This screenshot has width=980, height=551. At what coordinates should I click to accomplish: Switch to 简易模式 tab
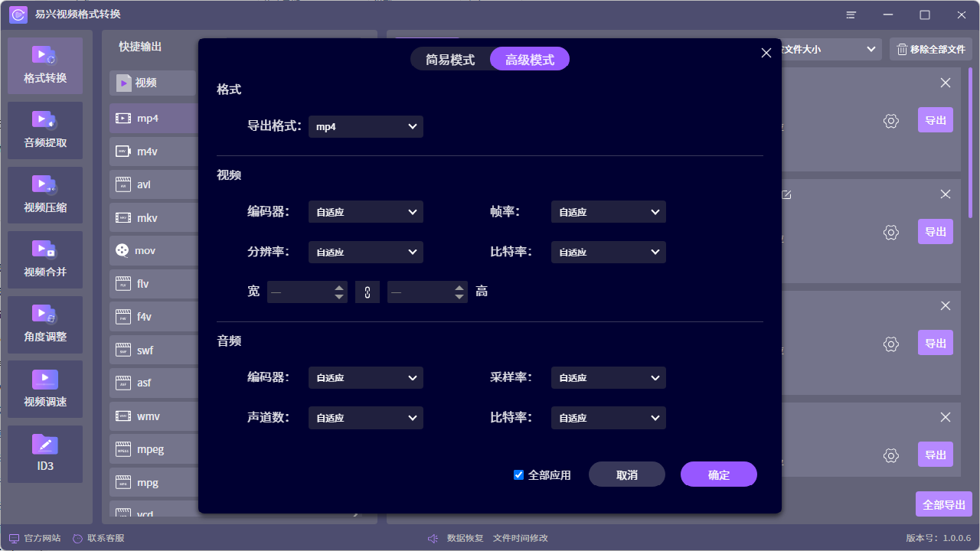click(x=450, y=58)
